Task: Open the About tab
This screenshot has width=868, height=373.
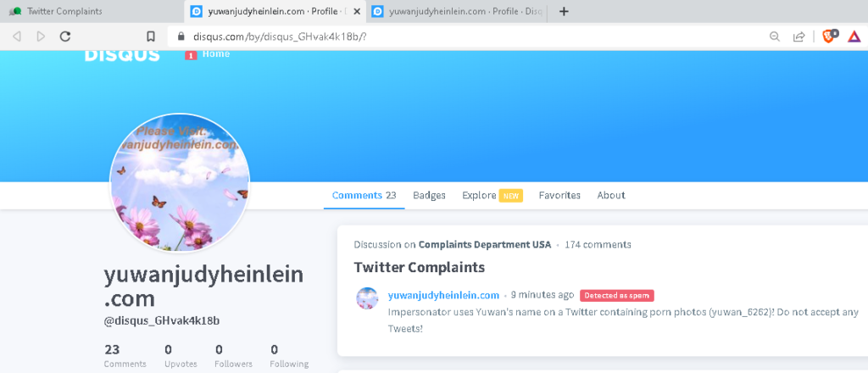Action: pyautogui.click(x=610, y=195)
